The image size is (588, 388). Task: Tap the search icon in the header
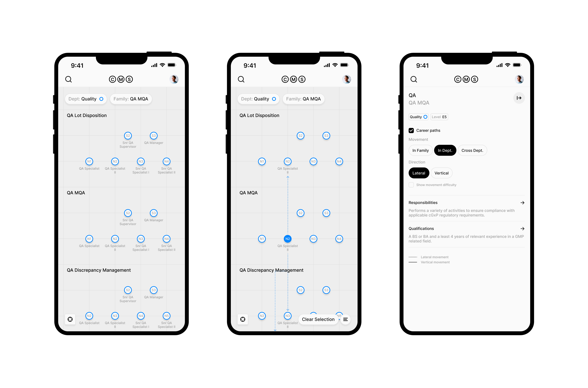(69, 79)
